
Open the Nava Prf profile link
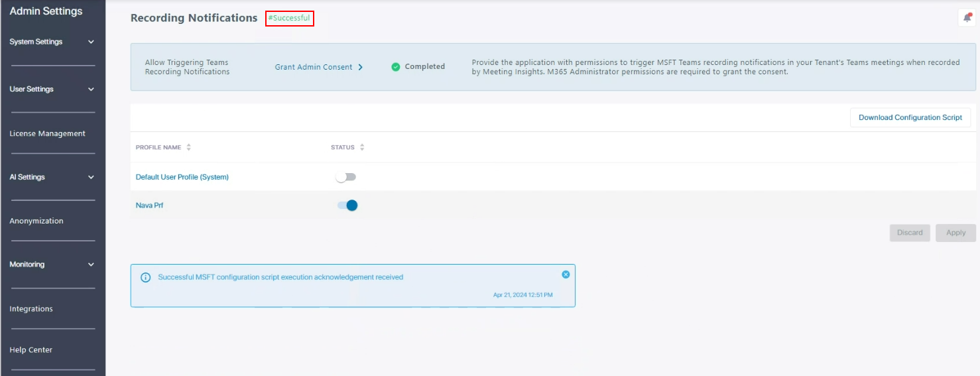pyautogui.click(x=149, y=206)
